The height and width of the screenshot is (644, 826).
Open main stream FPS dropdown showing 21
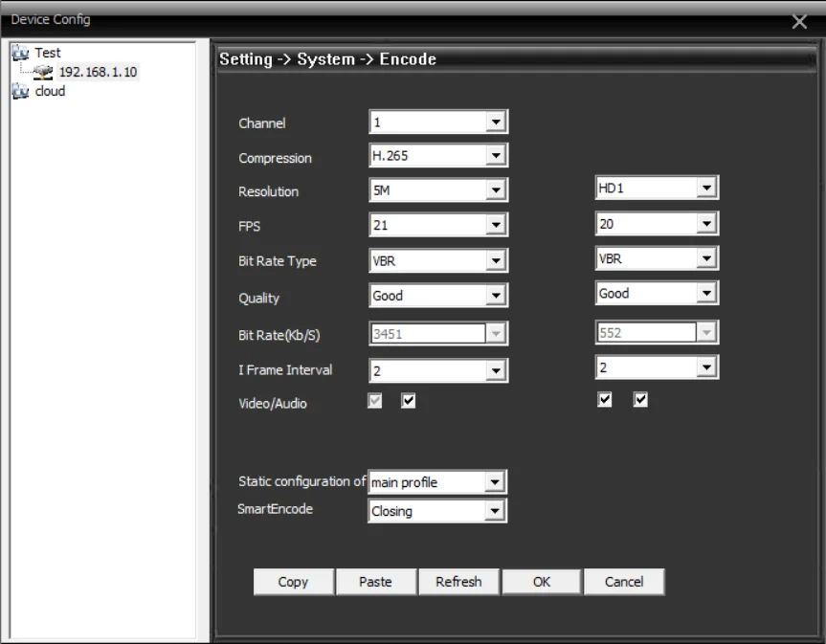coord(495,227)
